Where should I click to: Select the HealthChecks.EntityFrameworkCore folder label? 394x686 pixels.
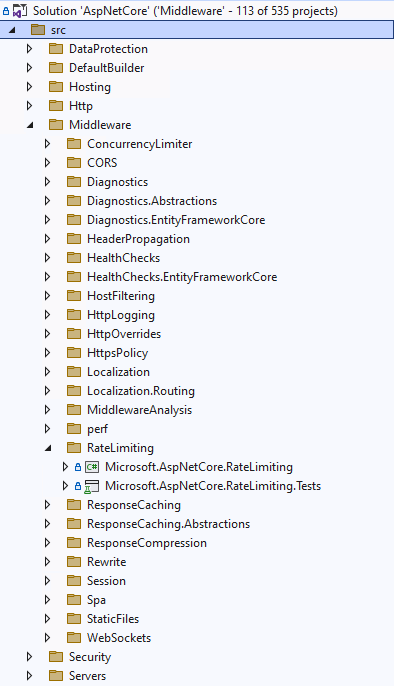[x=182, y=277]
